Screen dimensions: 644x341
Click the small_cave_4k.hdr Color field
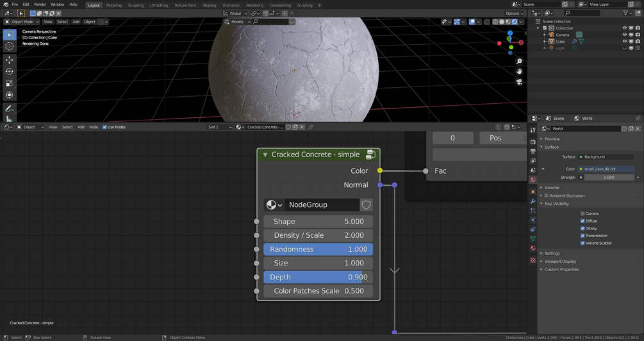pyautogui.click(x=606, y=169)
